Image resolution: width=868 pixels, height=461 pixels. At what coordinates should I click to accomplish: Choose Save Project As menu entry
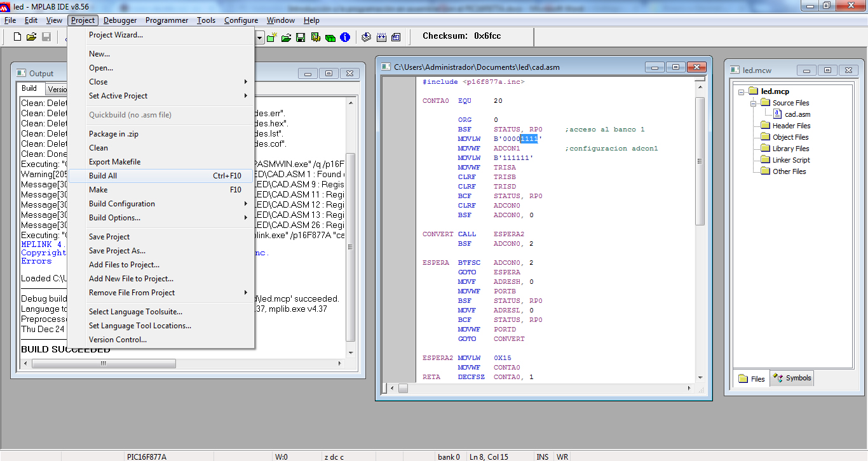pyautogui.click(x=161, y=251)
